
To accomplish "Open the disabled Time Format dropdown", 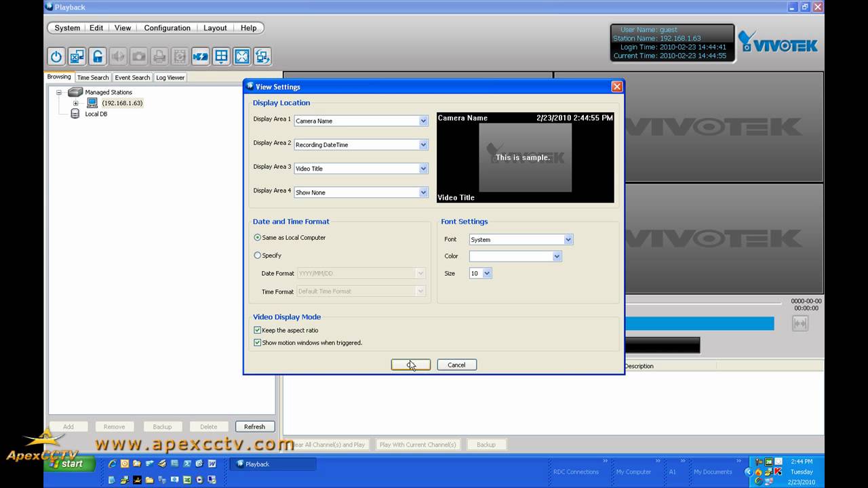I will 420,291.
